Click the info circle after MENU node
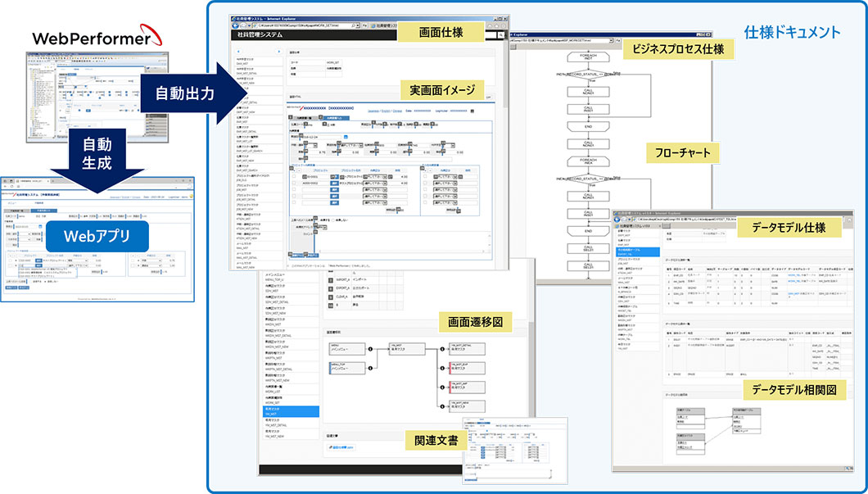Viewport: 868px width, 494px height. tap(371, 347)
